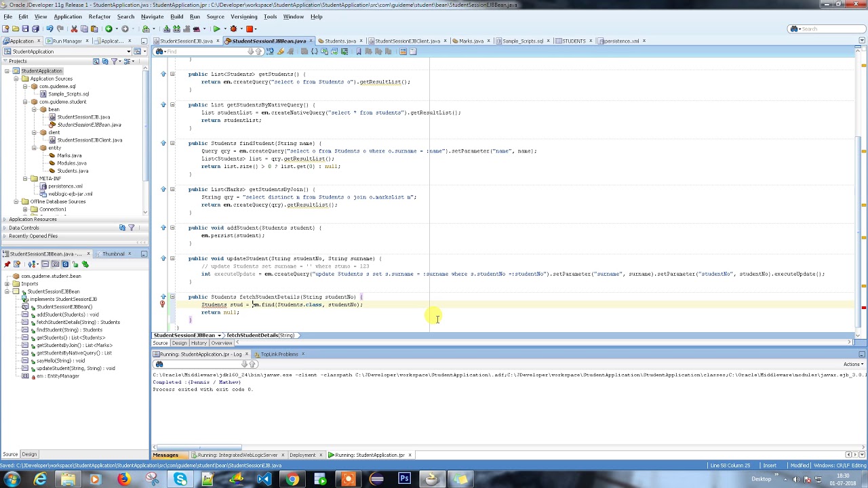Image resolution: width=868 pixels, height=488 pixels.
Task: Undo the last edit via toolbar
Action: tap(50, 28)
